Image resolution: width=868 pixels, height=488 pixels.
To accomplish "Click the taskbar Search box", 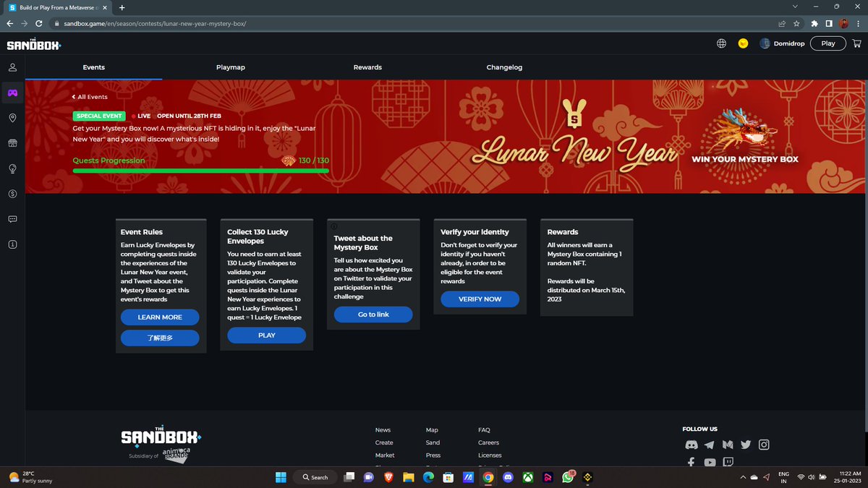I will 315,477.
